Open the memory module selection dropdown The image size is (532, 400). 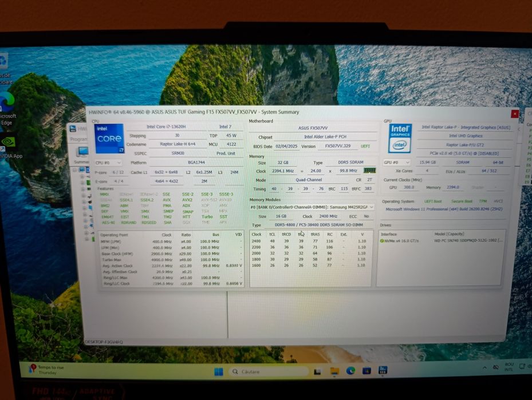point(312,207)
